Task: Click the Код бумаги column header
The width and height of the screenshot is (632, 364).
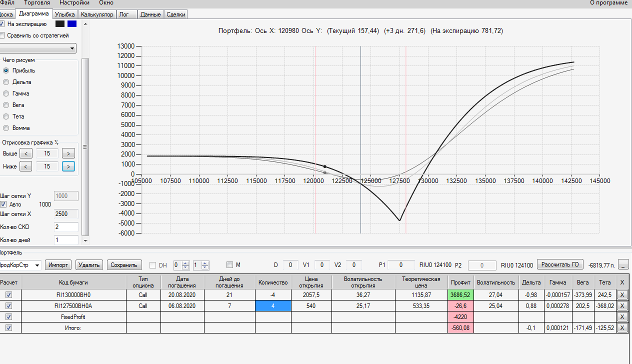Action: [73, 282]
